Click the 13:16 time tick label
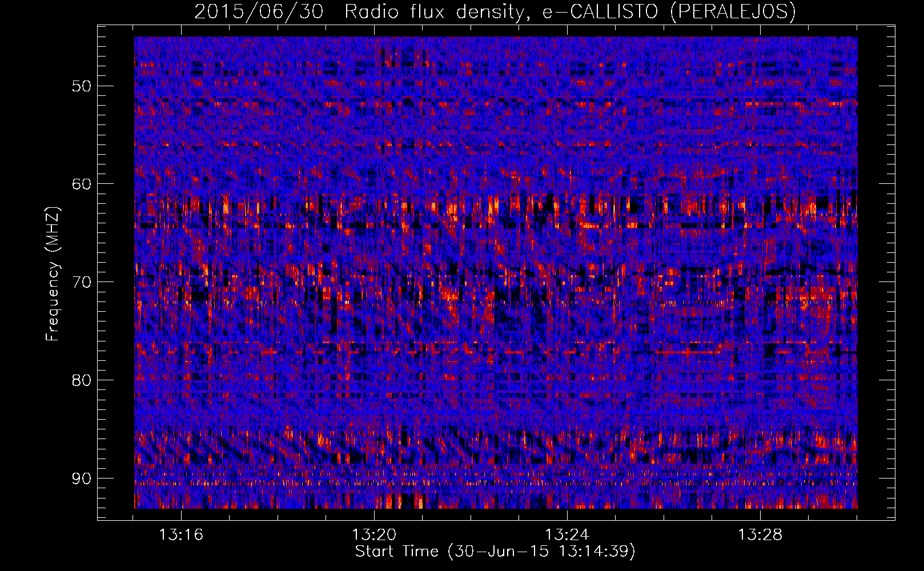Image resolution: width=924 pixels, height=571 pixels. (x=181, y=535)
